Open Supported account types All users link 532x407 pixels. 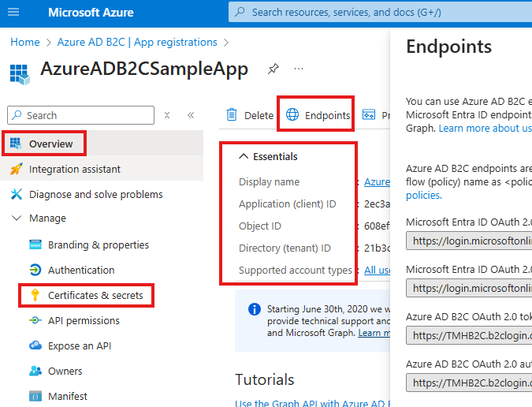coord(377,271)
